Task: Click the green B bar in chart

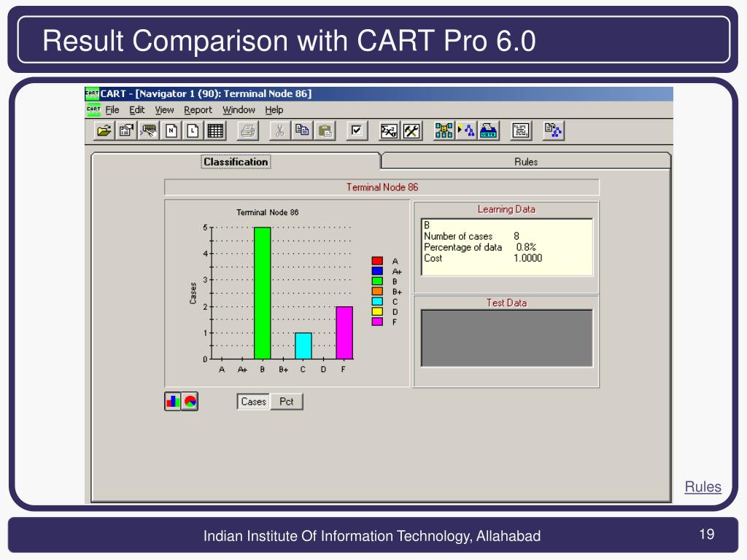Action: coord(263,293)
